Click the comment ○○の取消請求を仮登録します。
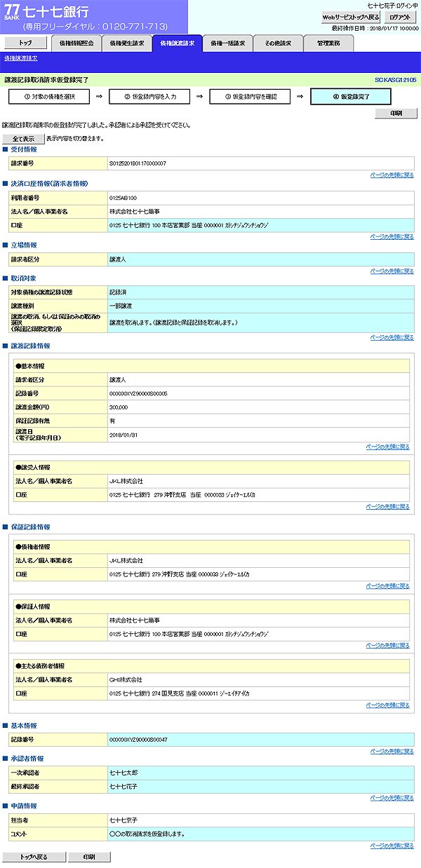 click(x=147, y=834)
